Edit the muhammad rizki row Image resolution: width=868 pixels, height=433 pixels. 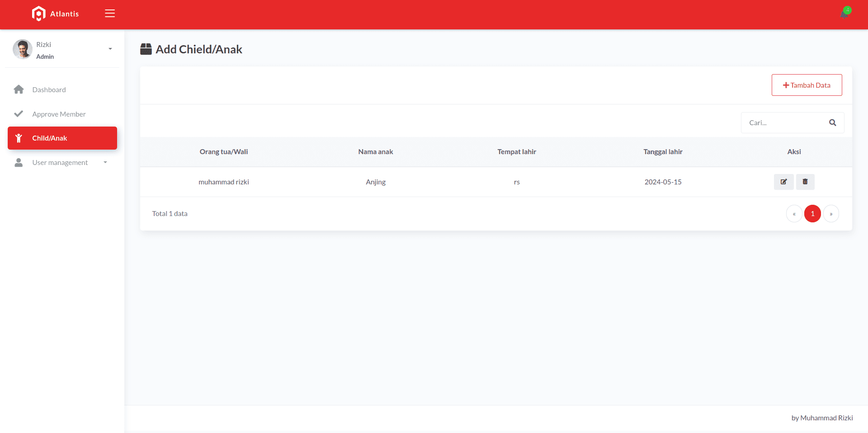tap(783, 182)
